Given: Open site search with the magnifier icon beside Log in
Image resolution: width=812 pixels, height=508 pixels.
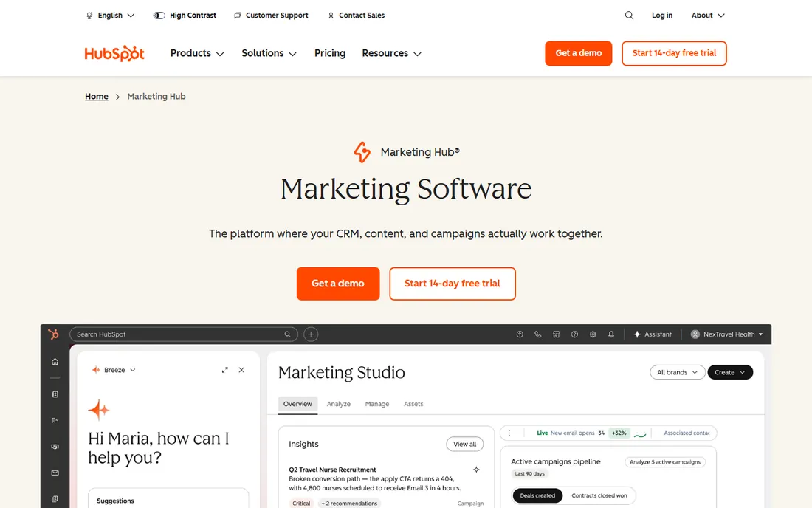Looking at the screenshot, I should pyautogui.click(x=629, y=16).
